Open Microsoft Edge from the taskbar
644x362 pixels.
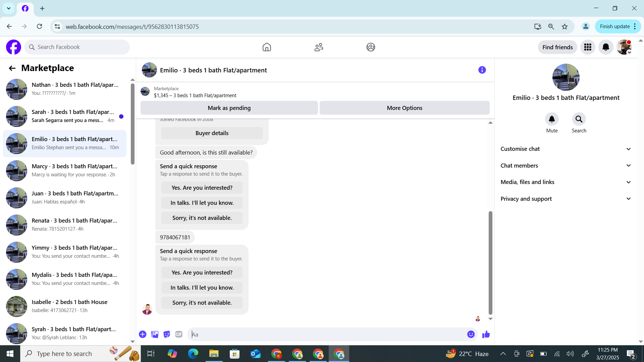(x=193, y=354)
